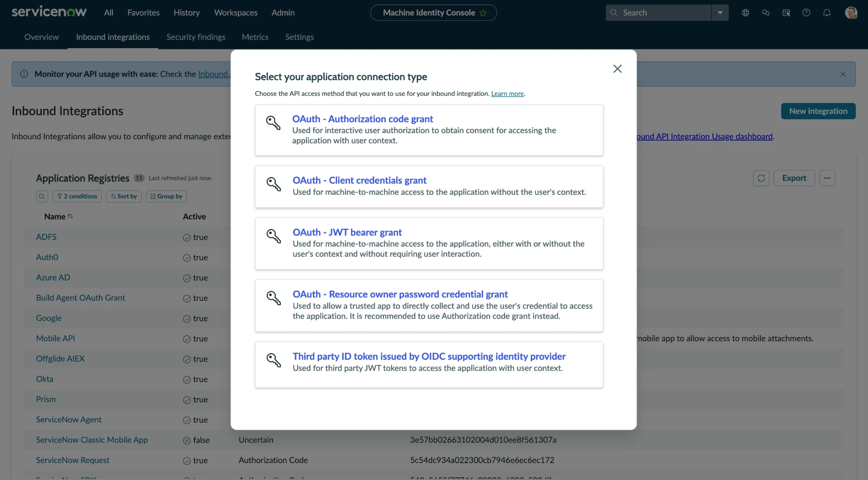Open the help question mark icon
868x480 pixels.
[x=806, y=13]
